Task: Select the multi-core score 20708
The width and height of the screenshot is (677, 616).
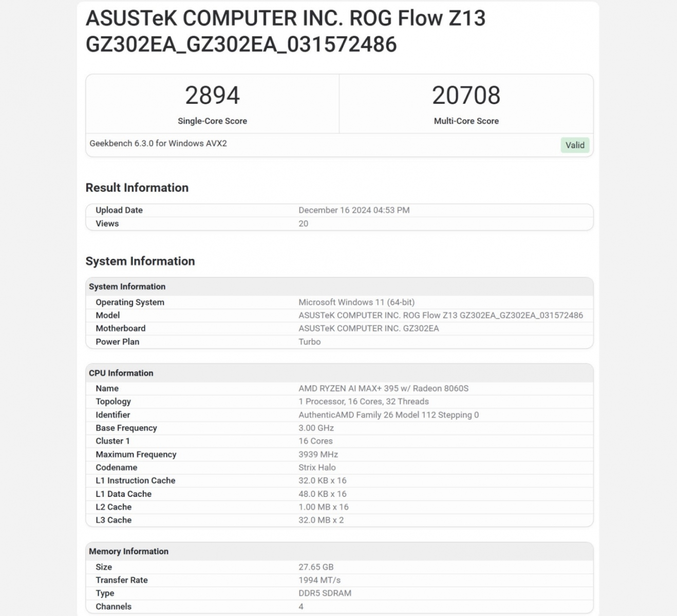Action: point(466,95)
